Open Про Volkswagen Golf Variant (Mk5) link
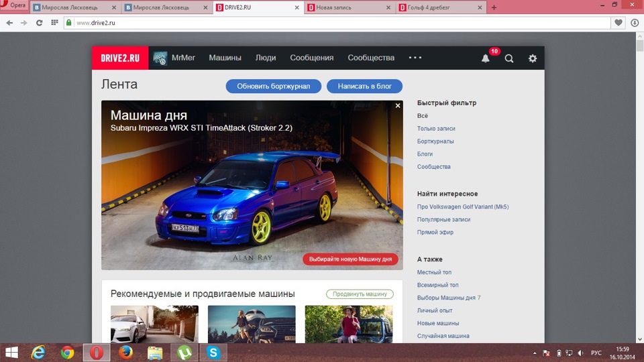This screenshot has width=644, height=362. pos(463,207)
